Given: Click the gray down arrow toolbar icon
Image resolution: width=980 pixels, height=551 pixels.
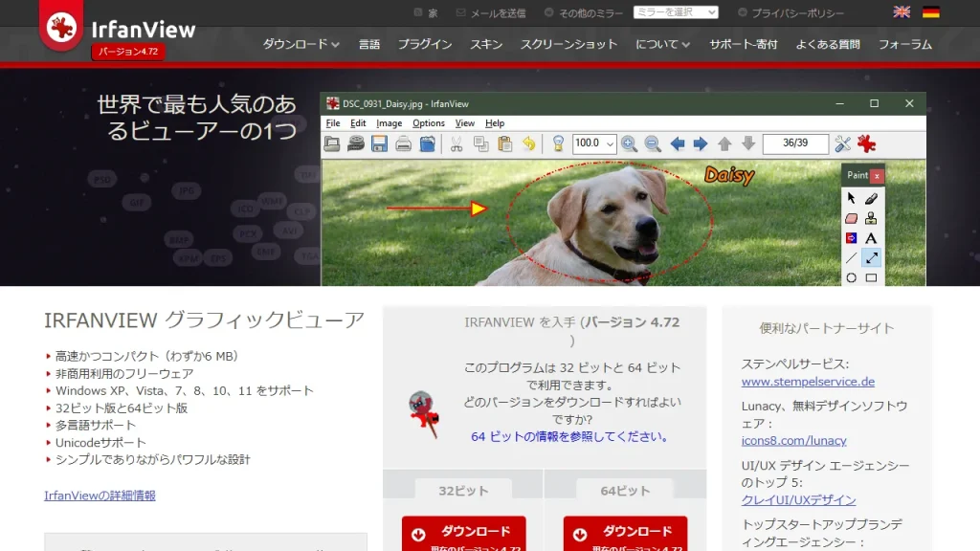Looking at the screenshot, I should coord(748,143).
